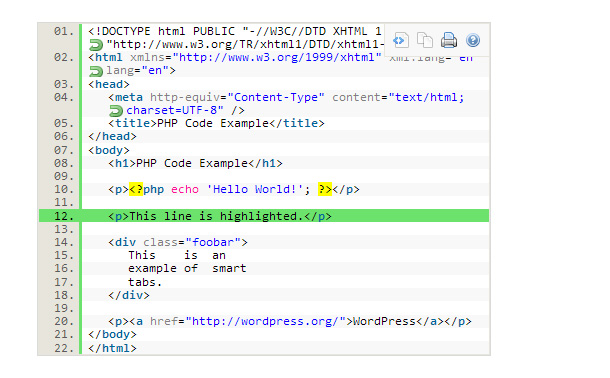Click the "text/html;" content value

[426, 97]
